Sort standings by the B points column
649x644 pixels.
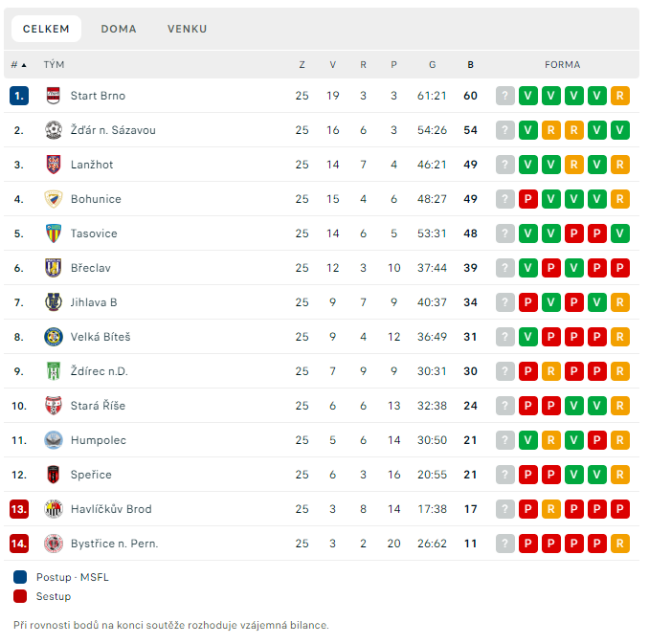471,64
